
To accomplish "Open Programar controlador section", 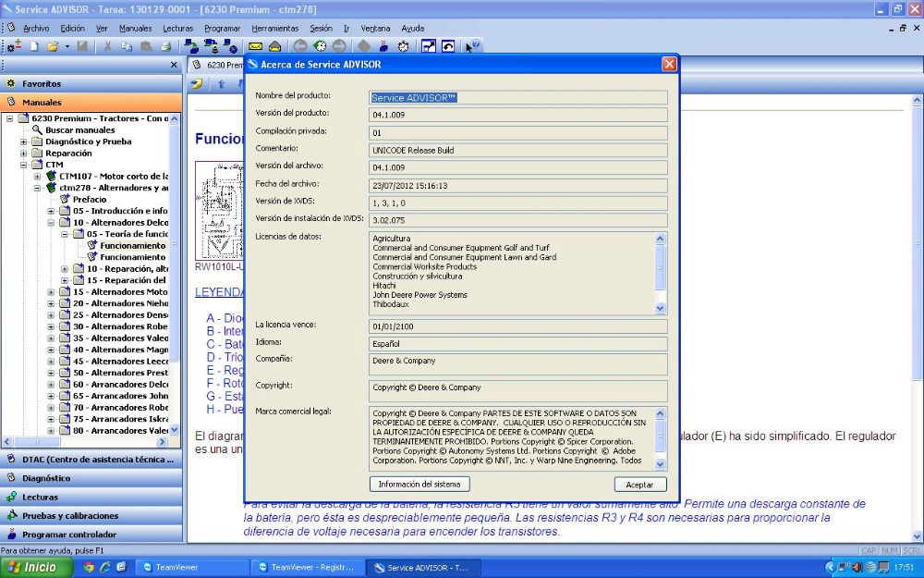I will pyautogui.click(x=91, y=535).
